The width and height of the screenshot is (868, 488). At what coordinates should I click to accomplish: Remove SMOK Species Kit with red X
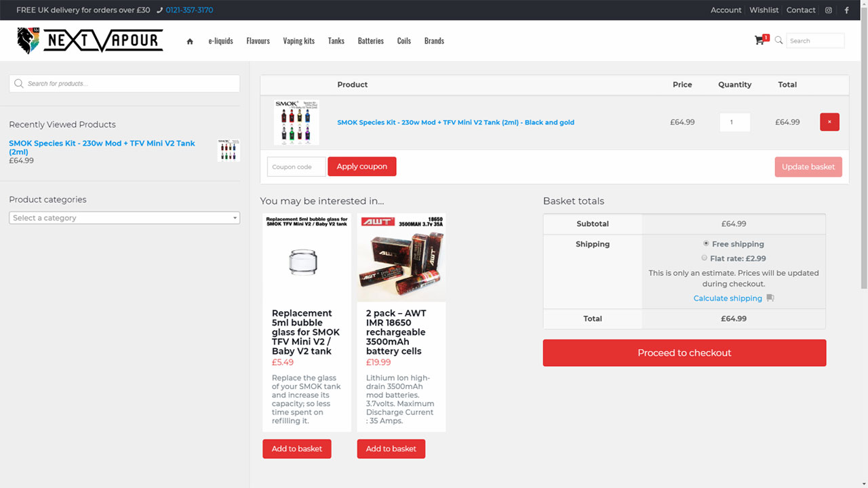pyautogui.click(x=829, y=122)
